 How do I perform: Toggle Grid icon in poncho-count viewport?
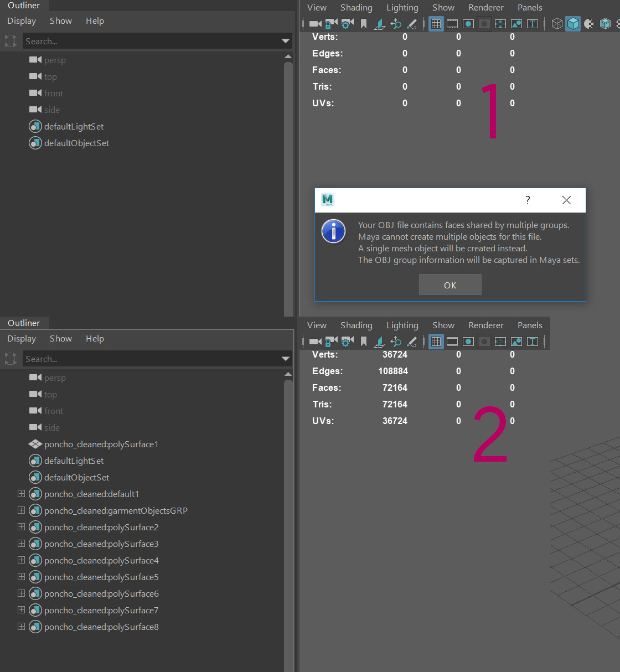pos(436,342)
